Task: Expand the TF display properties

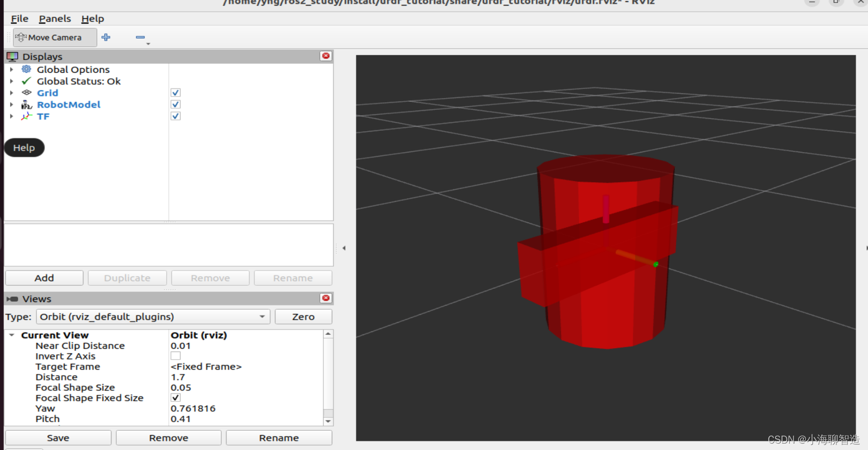Action: point(11,116)
